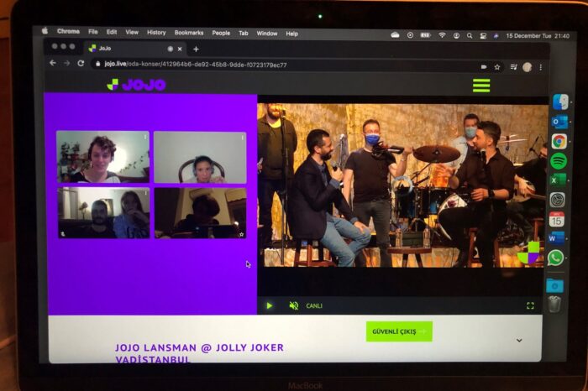Open System Preferences from the Dock
Screen dimensions: 588x391
click(x=557, y=200)
